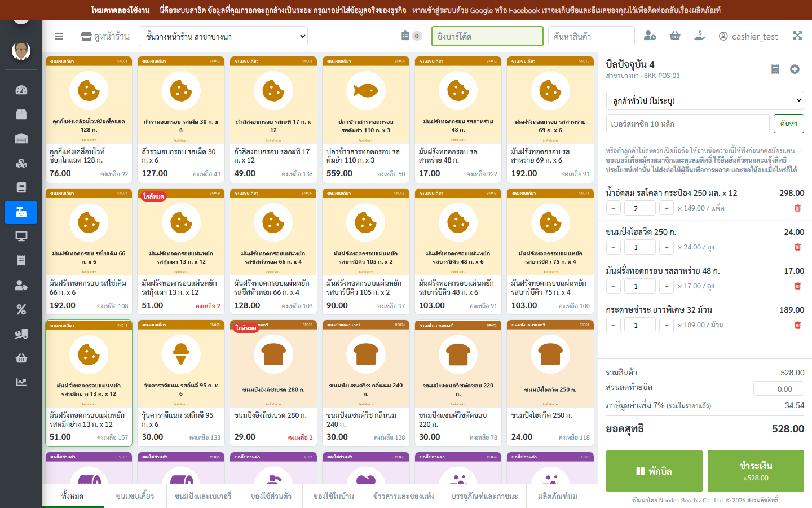
Task: Open the box products icon in sidebar
Action: pyautogui.click(x=21, y=115)
